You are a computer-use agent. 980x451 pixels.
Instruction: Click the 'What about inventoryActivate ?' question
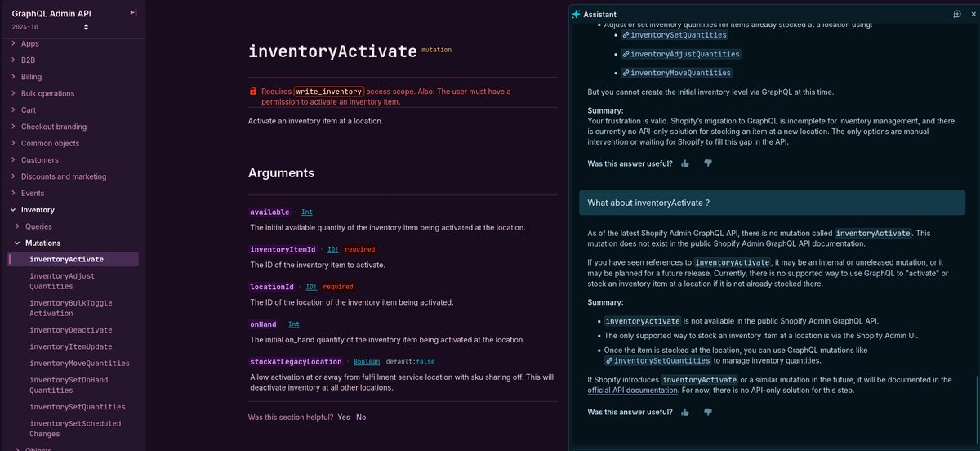coord(773,203)
